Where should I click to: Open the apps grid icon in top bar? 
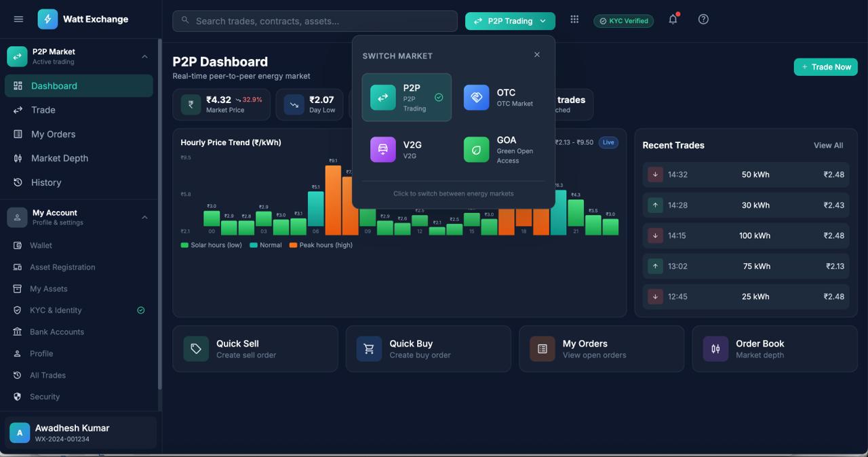574,19
